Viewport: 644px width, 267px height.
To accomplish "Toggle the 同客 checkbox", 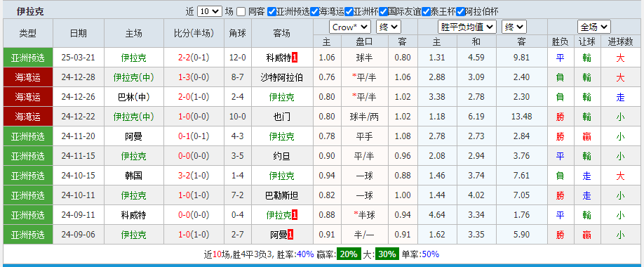I will tap(241, 11).
